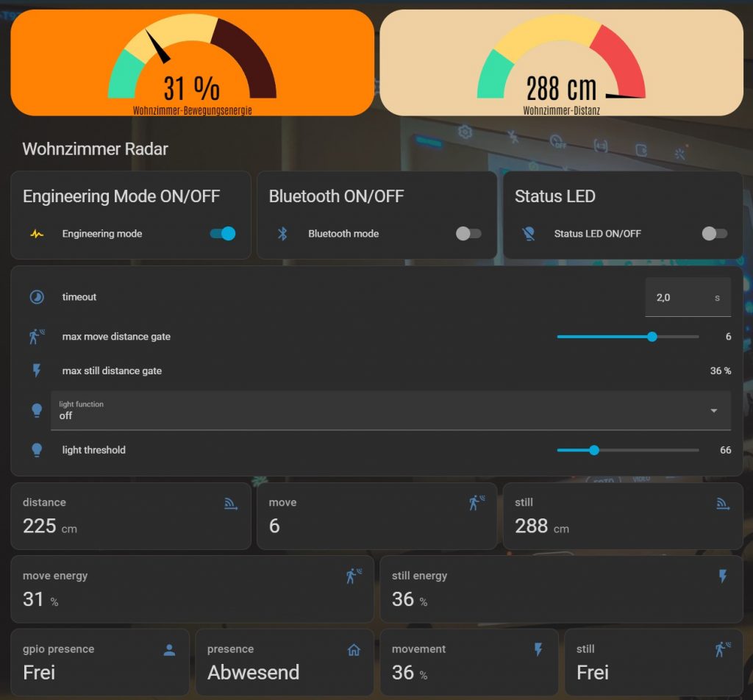The width and height of the screenshot is (753, 700).
Task: Open the still energy sensor card
Action: coord(561,589)
